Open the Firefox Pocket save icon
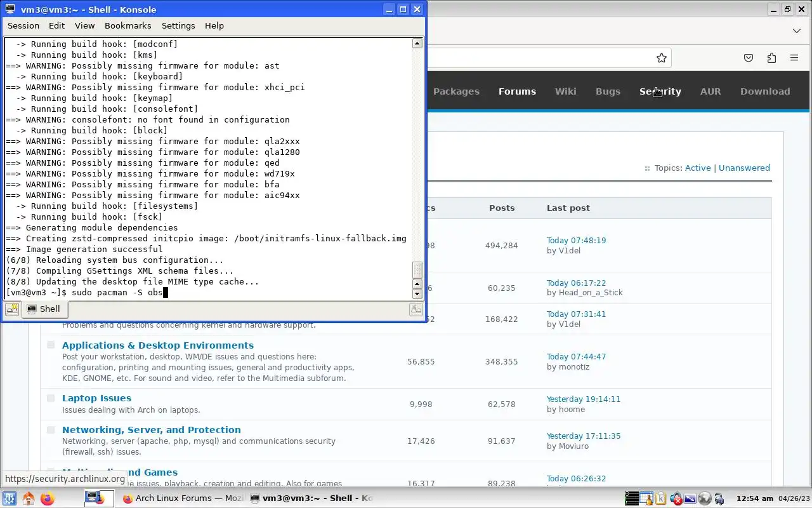 pos(749,58)
